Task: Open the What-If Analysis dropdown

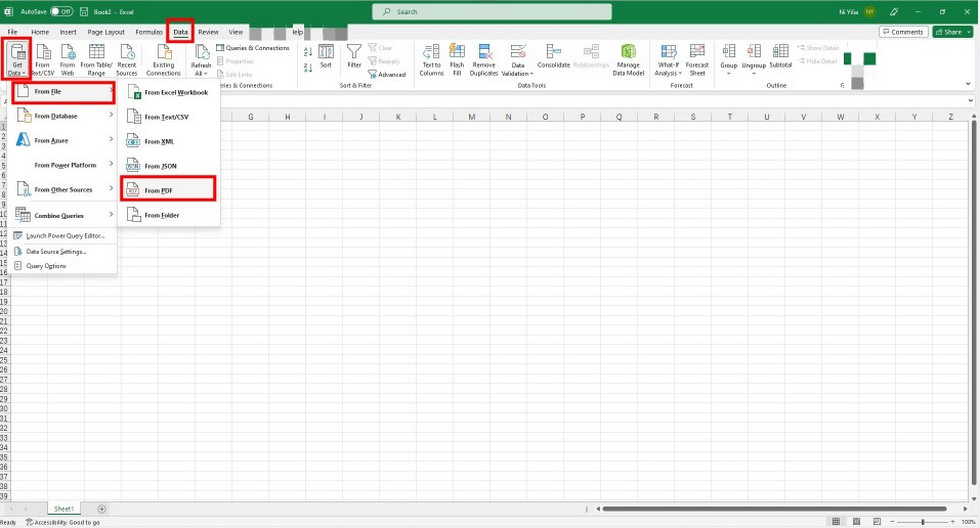Action: click(x=668, y=59)
